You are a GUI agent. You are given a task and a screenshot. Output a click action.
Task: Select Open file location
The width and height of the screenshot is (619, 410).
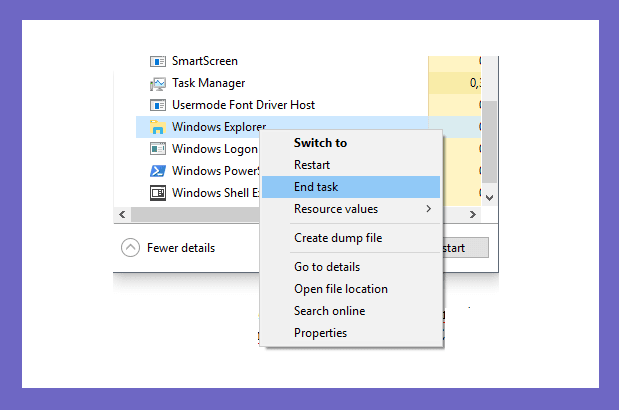pos(351,289)
